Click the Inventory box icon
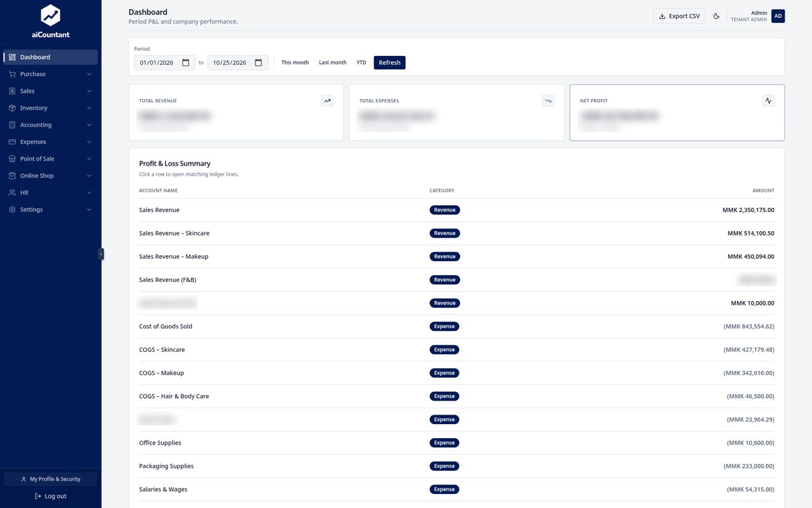 point(12,108)
